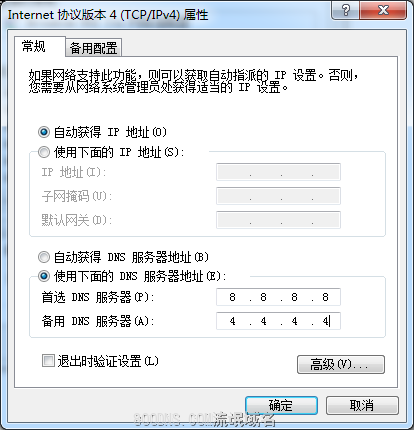Close the TCP/IPv4 properties dialog
The width and height of the screenshot is (414, 430).
pos(383,11)
